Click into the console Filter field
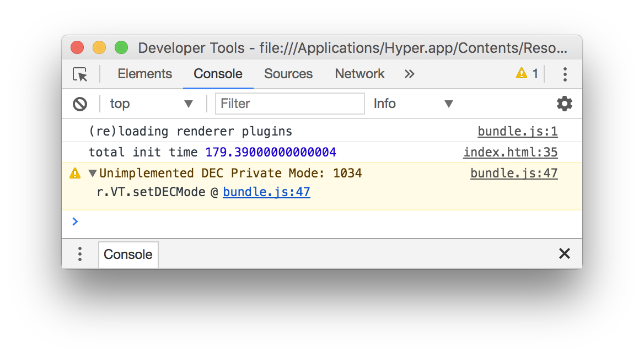This screenshot has height=357, width=644. point(289,104)
